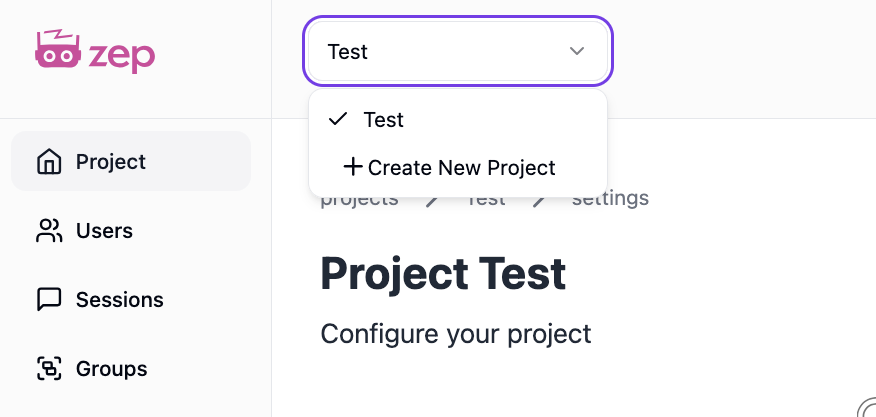Open Users label in sidebar
This screenshot has width=876, height=417.
[104, 231]
